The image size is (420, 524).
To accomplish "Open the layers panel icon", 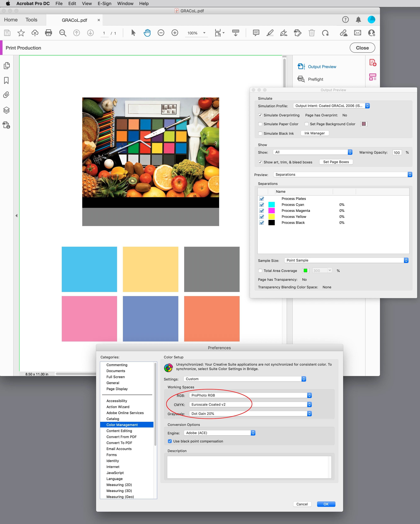I will 7,110.
